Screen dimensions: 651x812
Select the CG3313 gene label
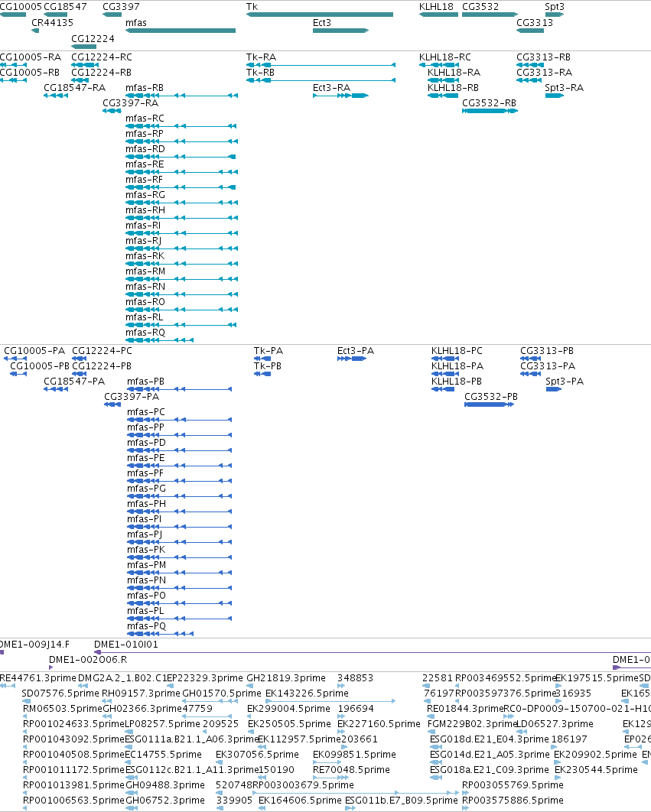(535, 23)
